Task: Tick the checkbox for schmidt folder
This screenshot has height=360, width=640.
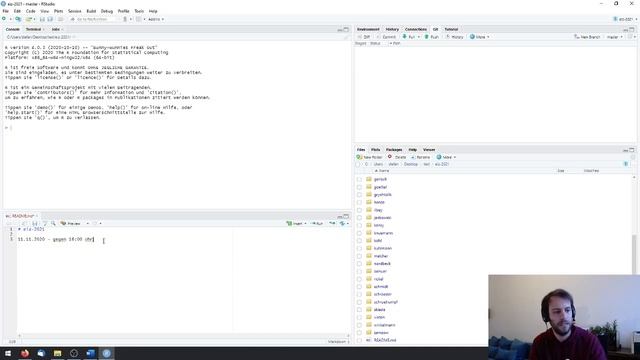Action: coord(359,287)
